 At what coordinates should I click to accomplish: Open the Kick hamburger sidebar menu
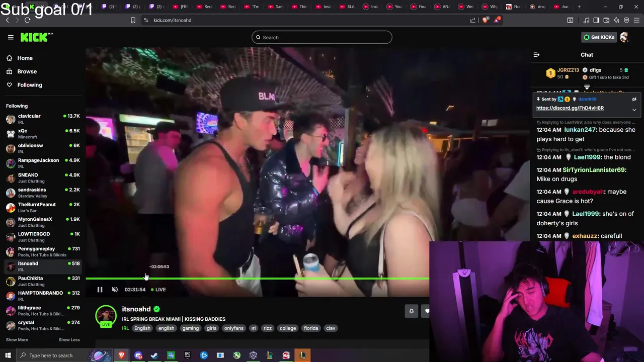(x=11, y=37)
